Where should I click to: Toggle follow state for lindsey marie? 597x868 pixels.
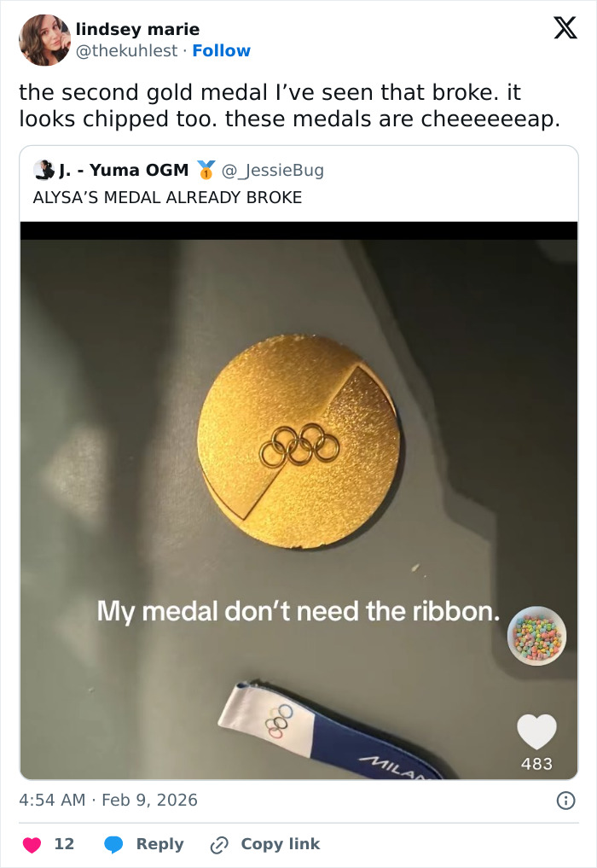(x=222, y=51)
